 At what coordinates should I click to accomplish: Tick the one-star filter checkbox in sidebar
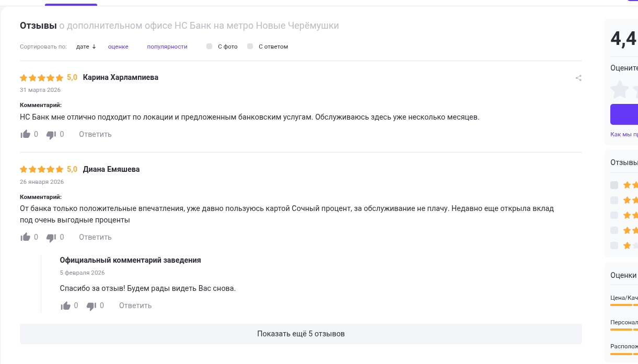pos(614,245)
